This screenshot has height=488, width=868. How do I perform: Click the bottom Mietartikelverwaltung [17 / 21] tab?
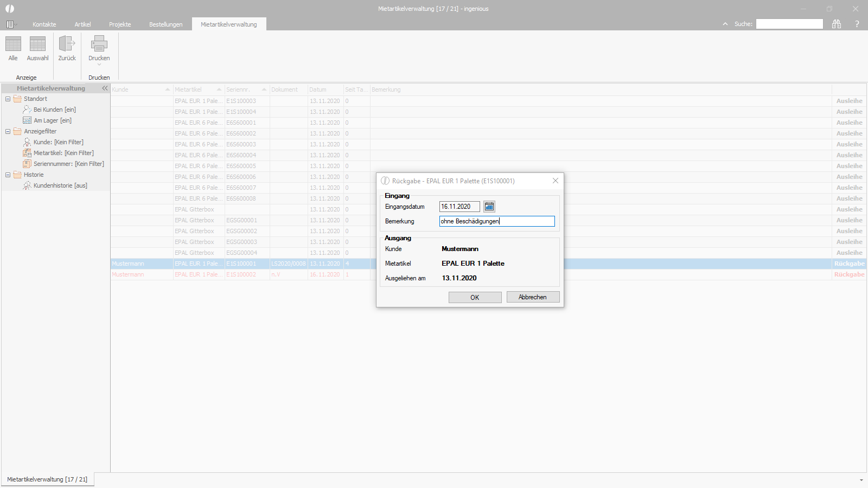pyautogui.click(x=47, y=479)
